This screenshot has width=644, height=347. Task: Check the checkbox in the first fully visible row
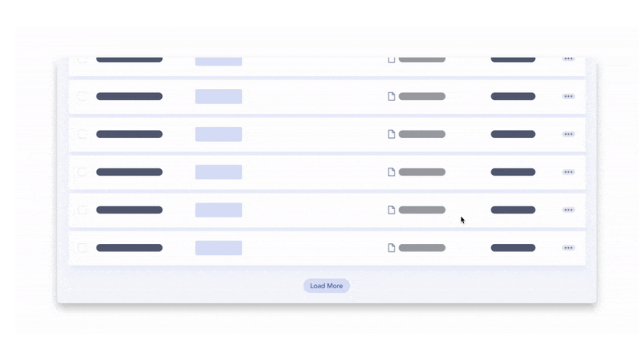click(82, 96)
